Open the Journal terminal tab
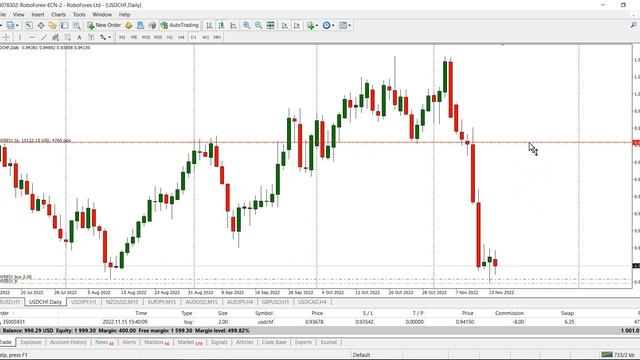The image size is (640, 360). point(328,342)
